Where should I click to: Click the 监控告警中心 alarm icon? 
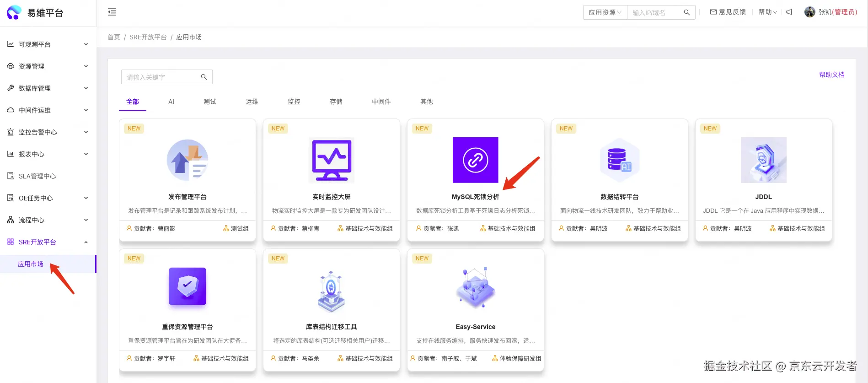tap(11, 132)
